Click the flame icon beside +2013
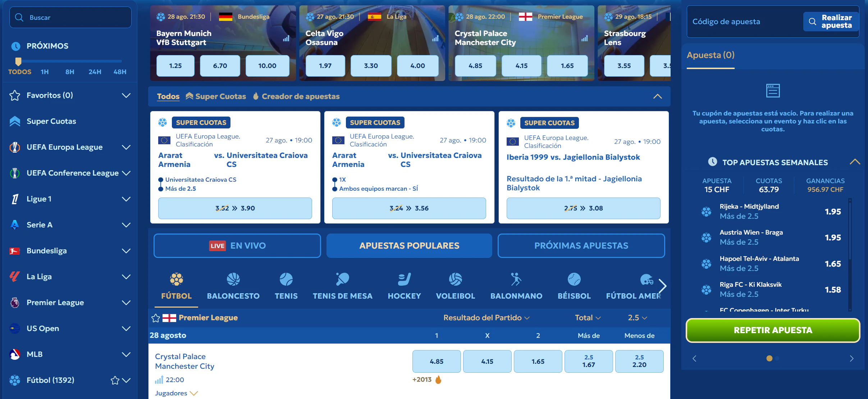Viewport: 868px width, 399px height. (x=438, y=380)
